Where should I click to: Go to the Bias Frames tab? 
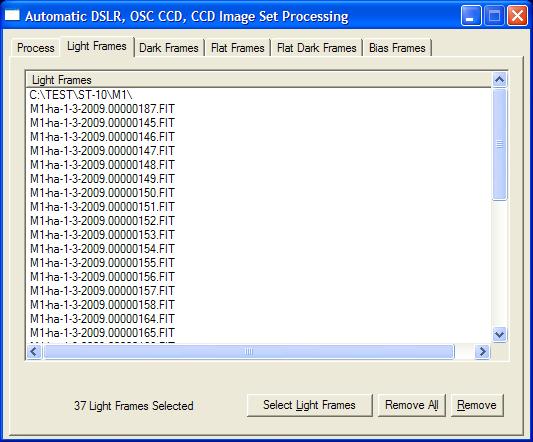coord(397,48)
